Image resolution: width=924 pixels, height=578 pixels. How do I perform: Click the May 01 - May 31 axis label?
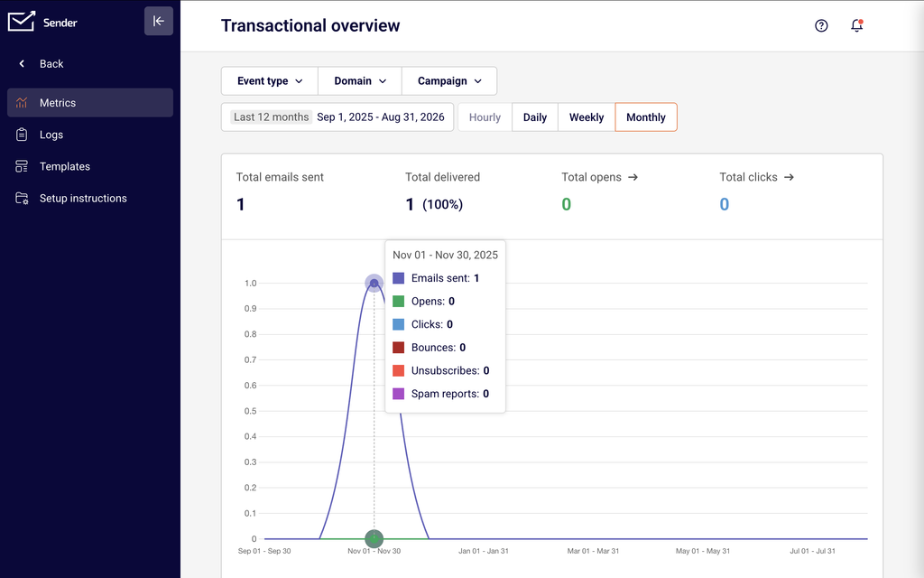pyautogui.click(x=702, y=551)
